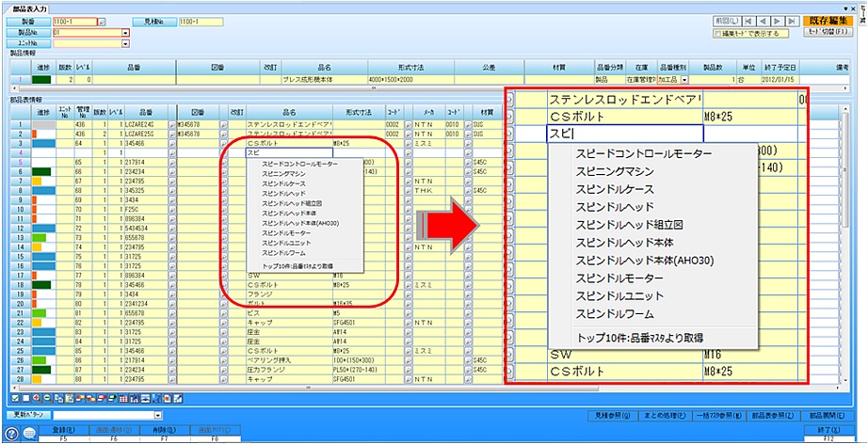Click green progress bar in 製品情報 row
The height and width of the screenshot is (444, 868).
coord(42,82)
